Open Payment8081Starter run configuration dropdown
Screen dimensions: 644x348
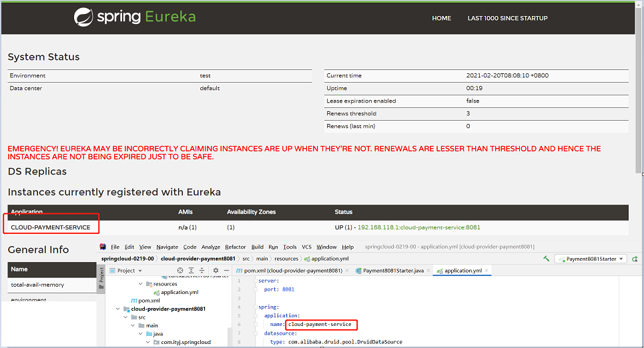[591, 259]
